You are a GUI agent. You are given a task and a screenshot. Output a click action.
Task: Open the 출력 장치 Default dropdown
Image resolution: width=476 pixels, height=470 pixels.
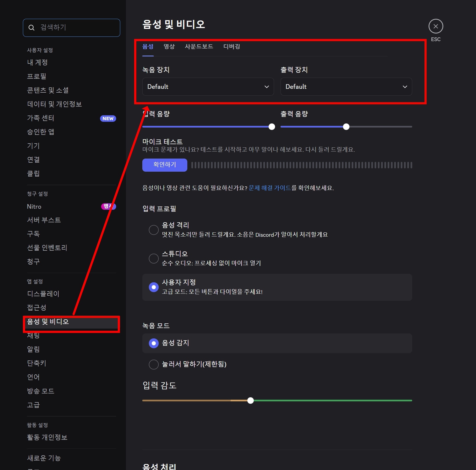coord(346,87)
